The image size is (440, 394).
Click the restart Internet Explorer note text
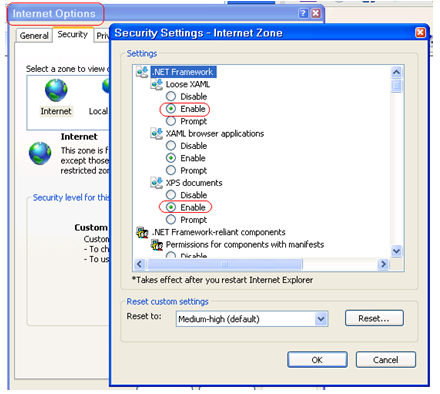(222, 280)
